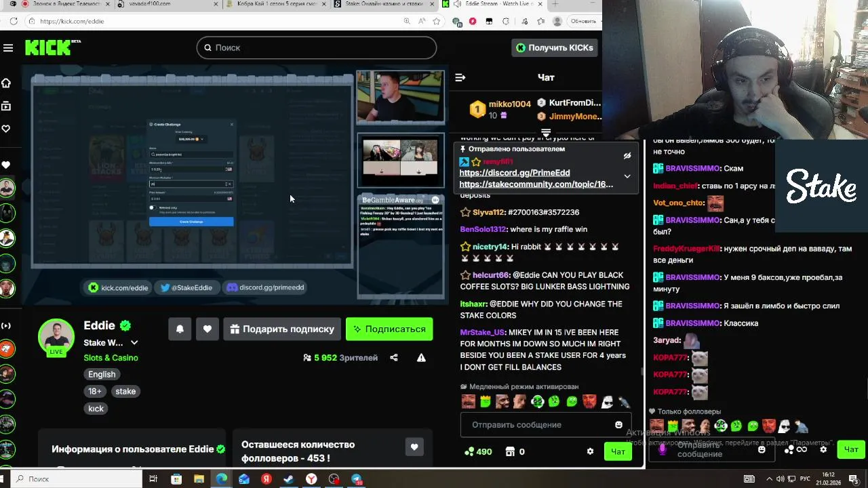The height and width of the screenshot is (488, 868).
Task: Open browser profile avatar icon
Action: click(x=557, y=21)
